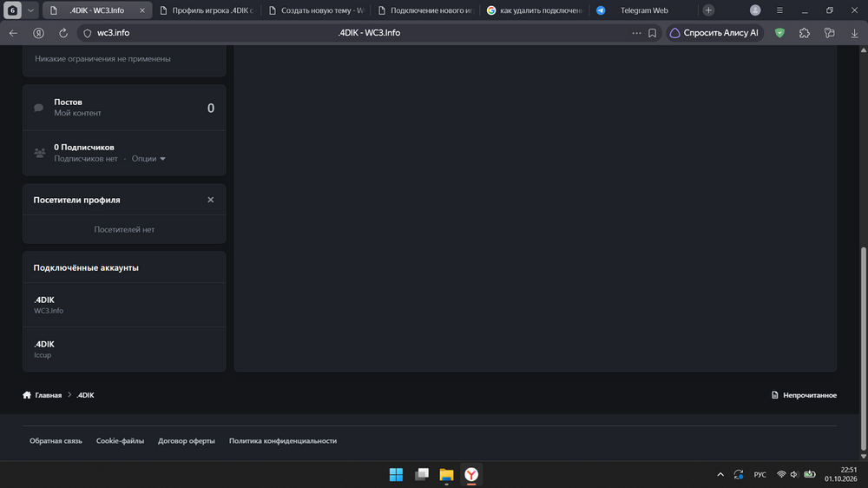Click the bookmark icon in address bar
Screen dimensions: 868x488
[652, 33]
